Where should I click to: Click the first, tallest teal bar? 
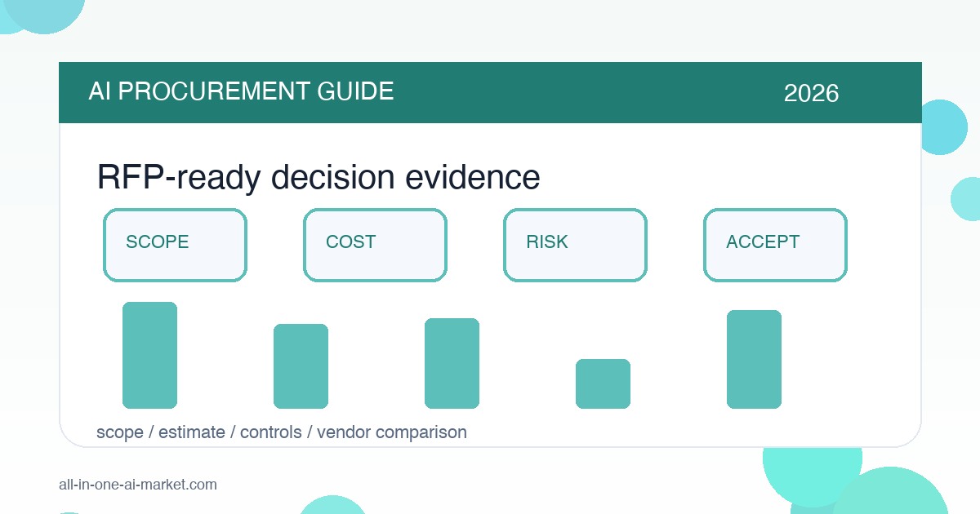[149, 355]
